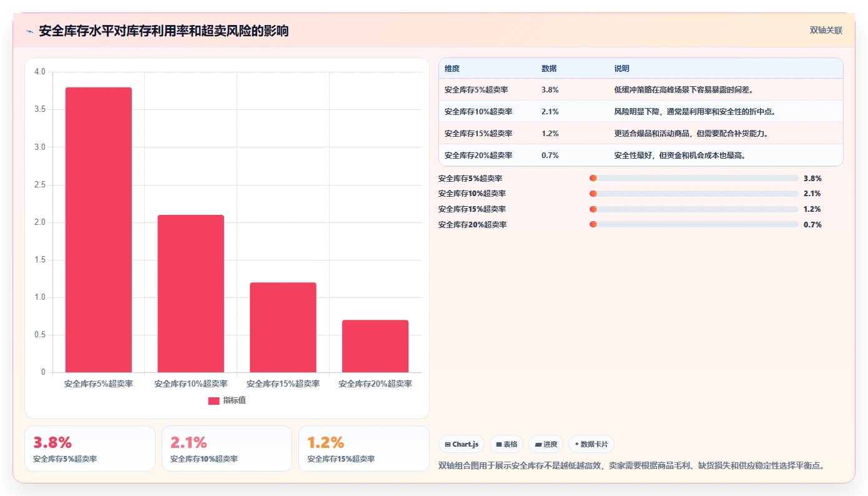Open the 2.1% data card
This screenshot has height=496, width=868.
coord(227,449)
